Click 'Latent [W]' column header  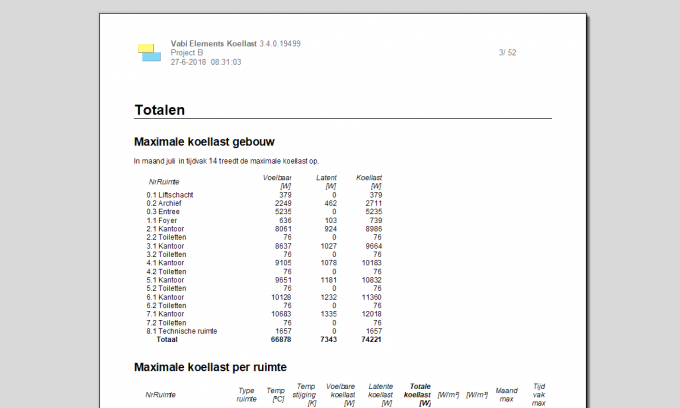(x=326, y=182)
